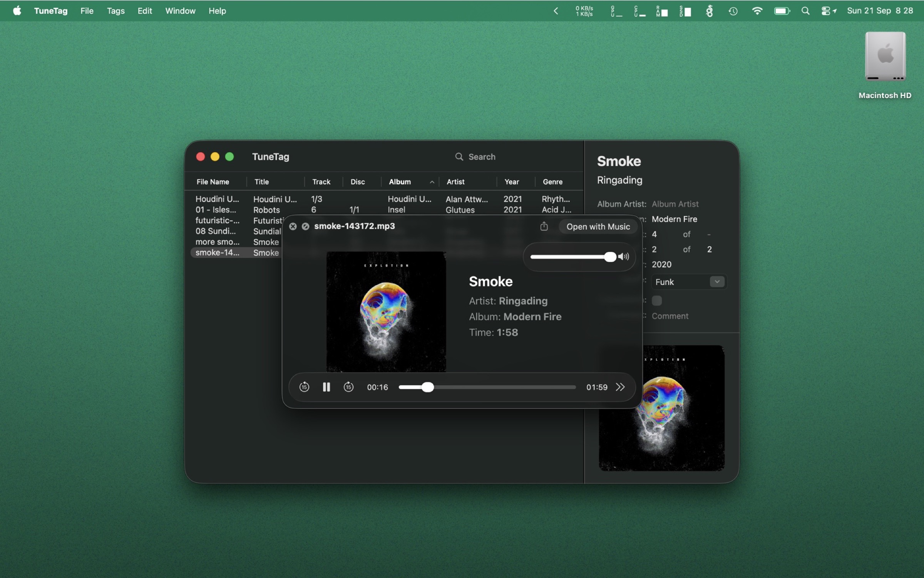Screen dimensions: 924x578
Task: Click the Ringading artist name in the details panel
Action: pos(619,180)
